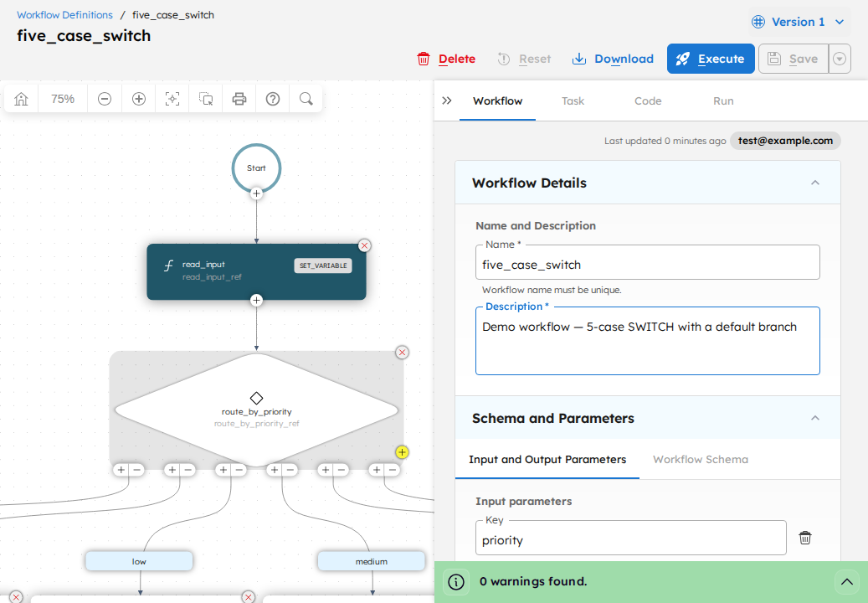The height and width of the screenshot is (603, 868).
Task: Click the home reset-view icon in canvas toolbar
Action: [x=21, y=99]
